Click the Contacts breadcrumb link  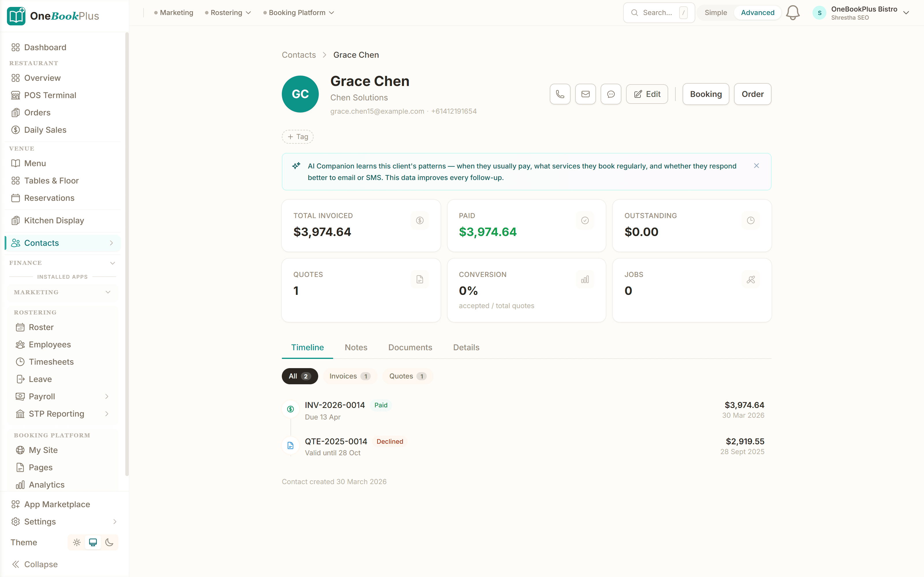(299, 55)
